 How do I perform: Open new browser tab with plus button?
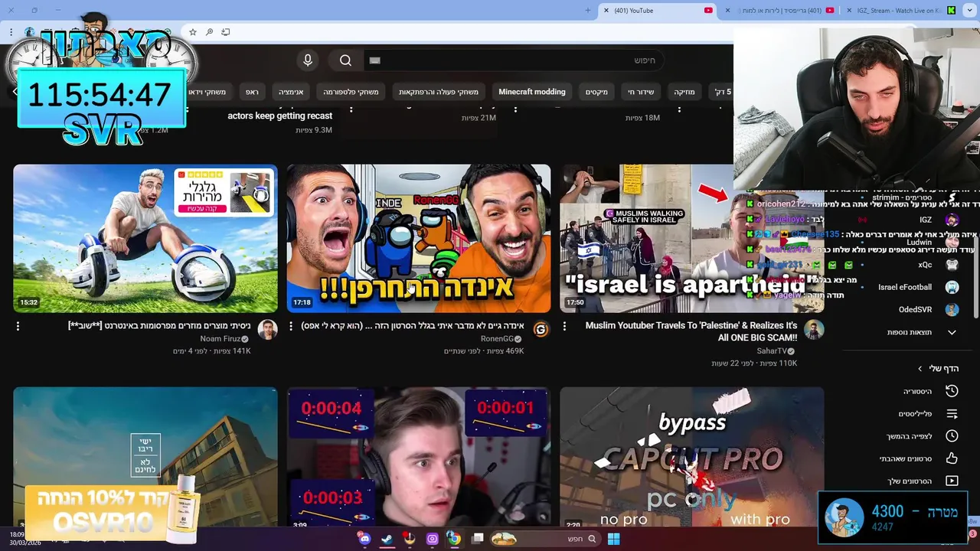pos(588,10)
